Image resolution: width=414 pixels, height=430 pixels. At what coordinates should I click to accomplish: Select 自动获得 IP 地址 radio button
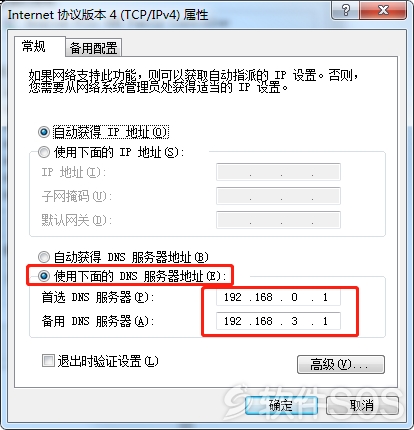[44, 132]
